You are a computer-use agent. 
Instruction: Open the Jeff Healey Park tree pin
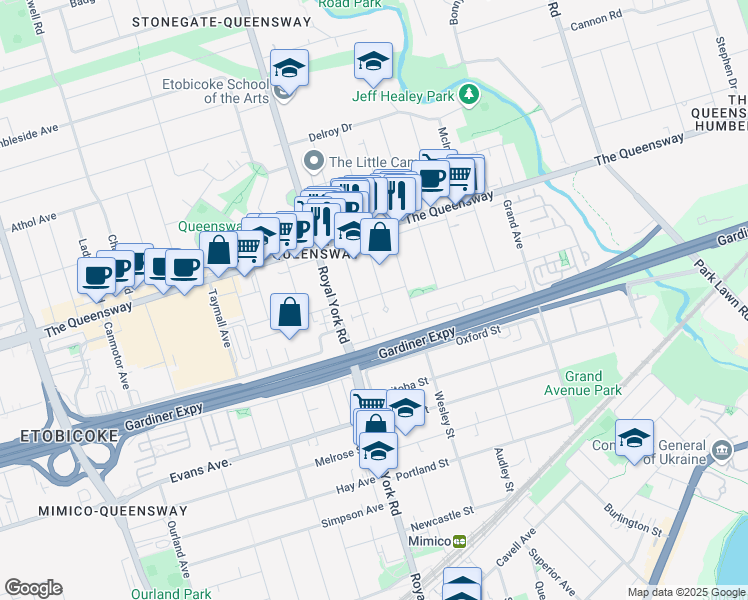coord(469,95)
